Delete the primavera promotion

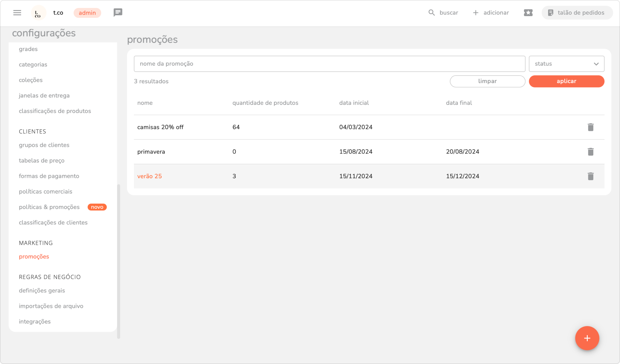(x=591, y=152)
